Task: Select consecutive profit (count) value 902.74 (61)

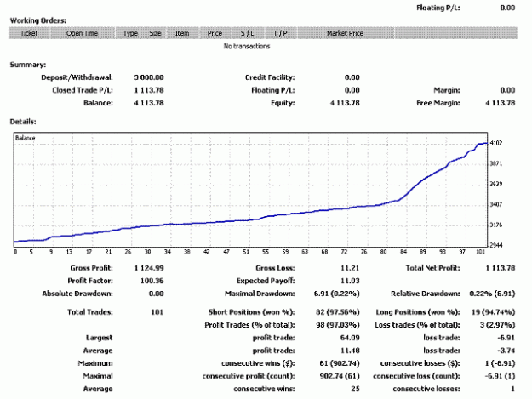Action: 340,376
